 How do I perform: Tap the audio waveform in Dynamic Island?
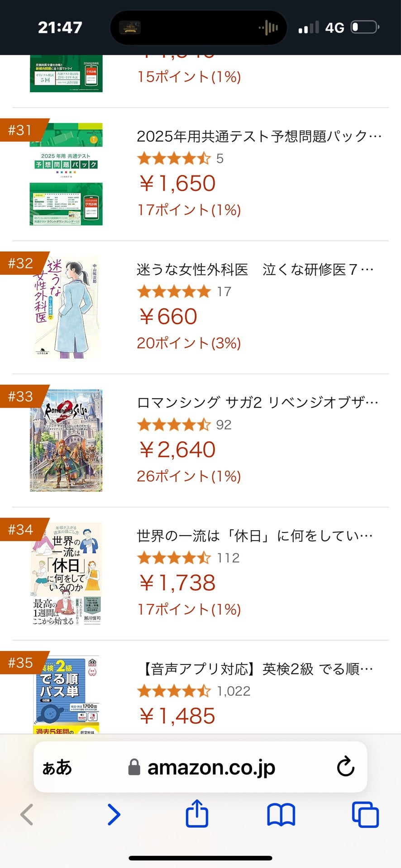point(269,28)
